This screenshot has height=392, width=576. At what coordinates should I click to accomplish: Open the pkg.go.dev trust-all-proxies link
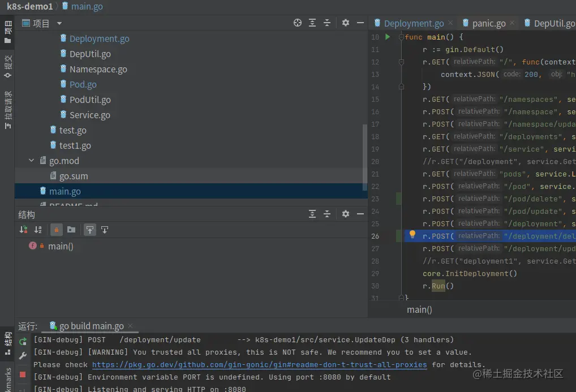coord(259,364)
